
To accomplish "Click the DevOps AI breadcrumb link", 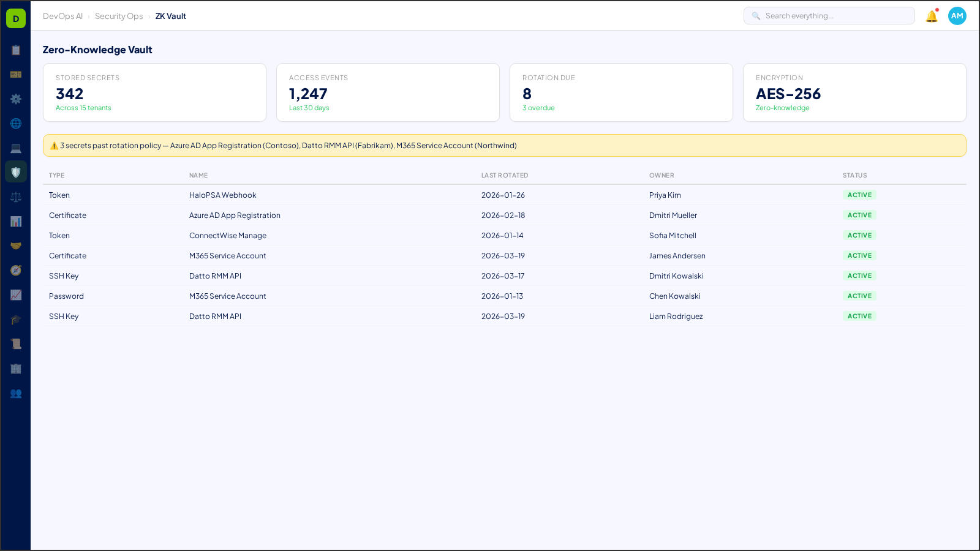I will 62,16.
